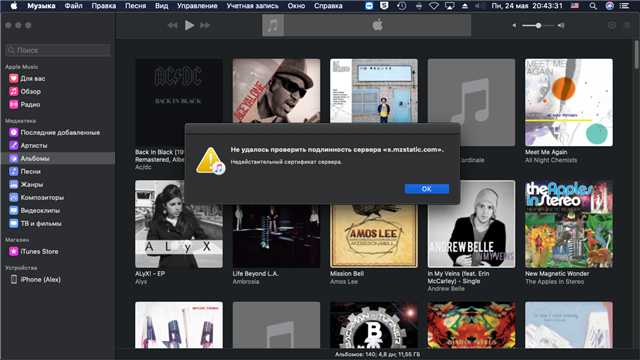Click the AirPlay display icon
Image resolution: width=640 pixels, height=360 pixels.
449,6
